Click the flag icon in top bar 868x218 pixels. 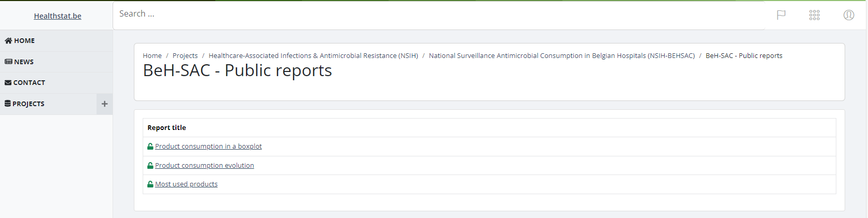coord(781,15)
